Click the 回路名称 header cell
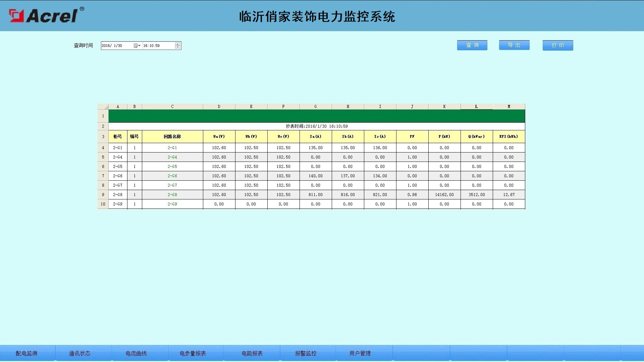Image resolution: width=644 pixels, height=362 pixels. coord(172,137)
